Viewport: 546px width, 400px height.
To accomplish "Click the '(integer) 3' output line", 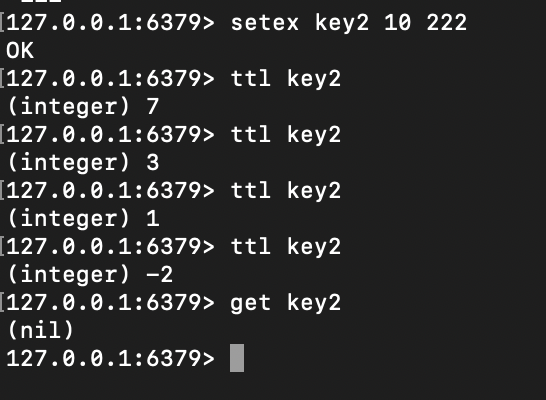I will pos(83,163).
